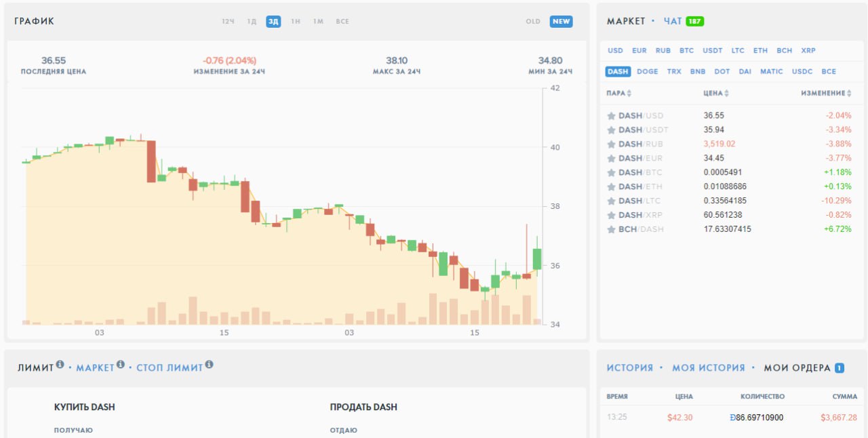The image size is (868, 438).
Task: Filter market by DOGE currency
Action: pyautogui.click(x=648, y=71)
